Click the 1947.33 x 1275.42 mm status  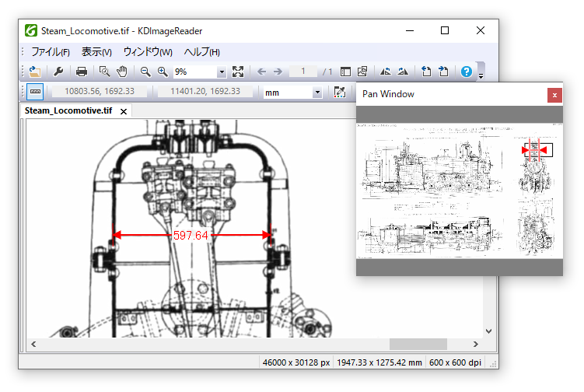[379, 362]
